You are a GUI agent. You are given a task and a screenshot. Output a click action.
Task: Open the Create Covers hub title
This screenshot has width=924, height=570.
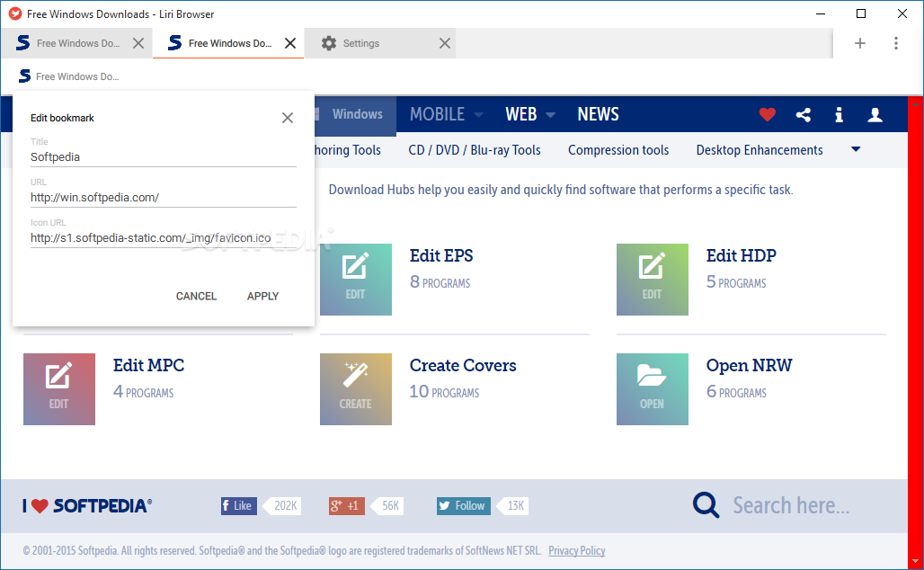tap(463, 365)
